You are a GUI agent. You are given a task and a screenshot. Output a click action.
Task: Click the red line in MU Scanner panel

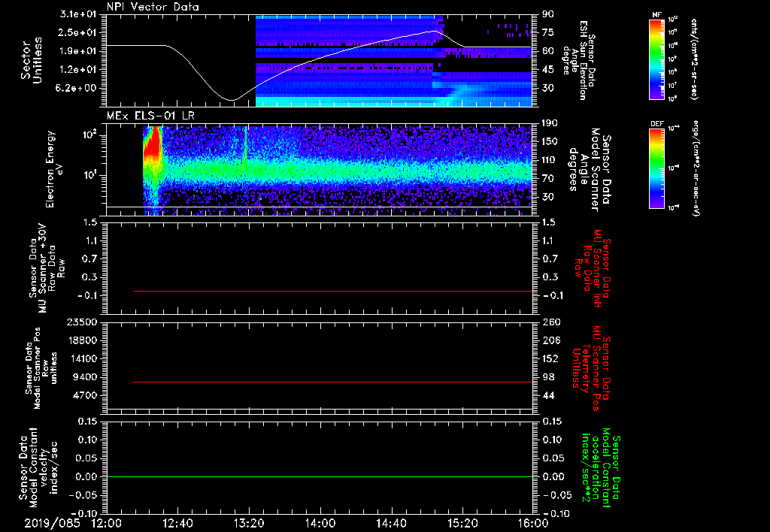coord(332,291)
